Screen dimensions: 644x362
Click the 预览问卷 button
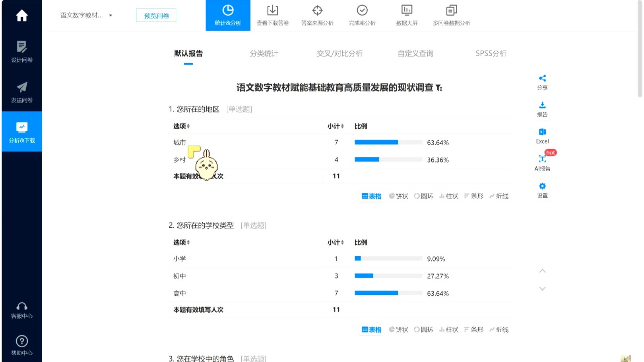tap(156, 15)
